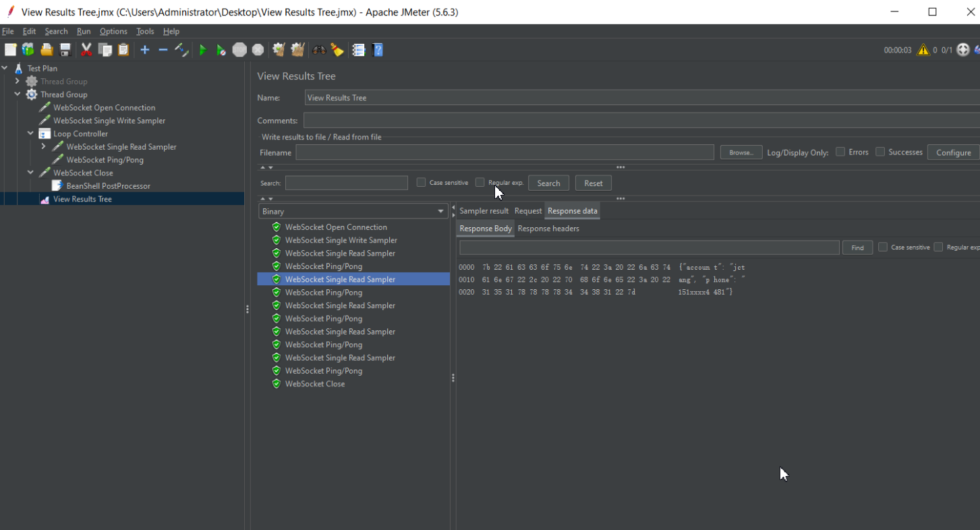Screen dimensions: 980x530
Task: Start the test with green play icon
Action: coord(202,50)
